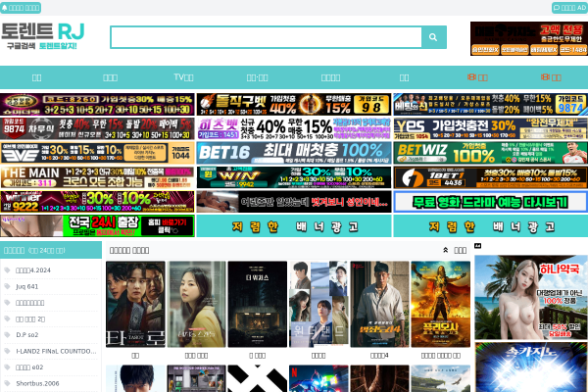Viewport: 588px width, 392px height.
Task: Click the small Ad badge above 하나약국 ad
Action: pos(478,246)
